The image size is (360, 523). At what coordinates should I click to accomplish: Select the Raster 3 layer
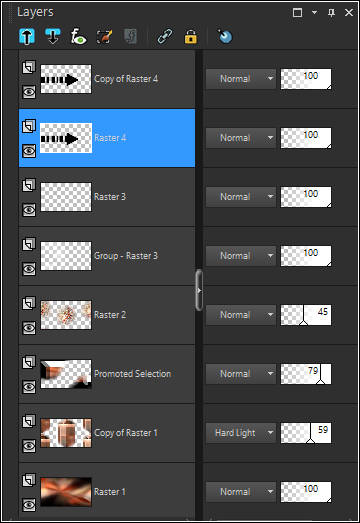107,197
